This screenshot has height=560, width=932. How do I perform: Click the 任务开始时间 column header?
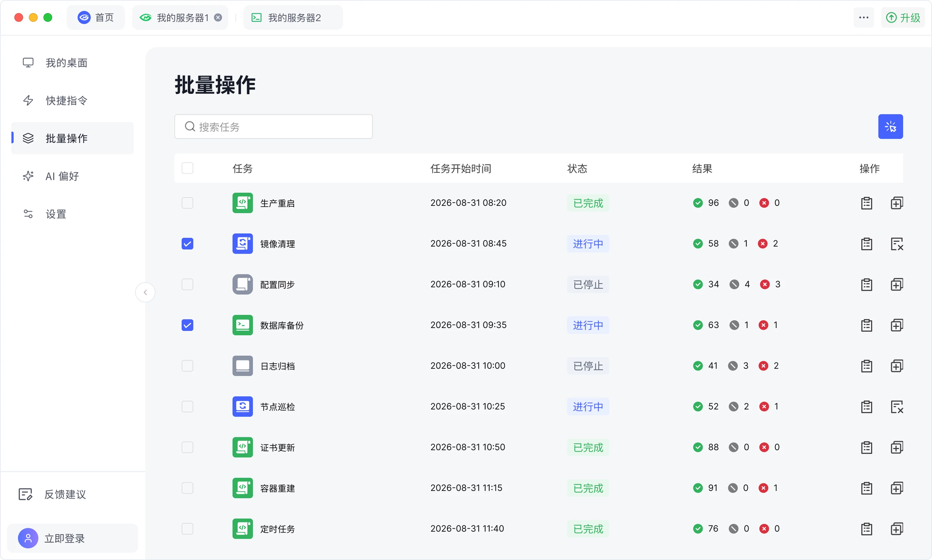[461, 169]
